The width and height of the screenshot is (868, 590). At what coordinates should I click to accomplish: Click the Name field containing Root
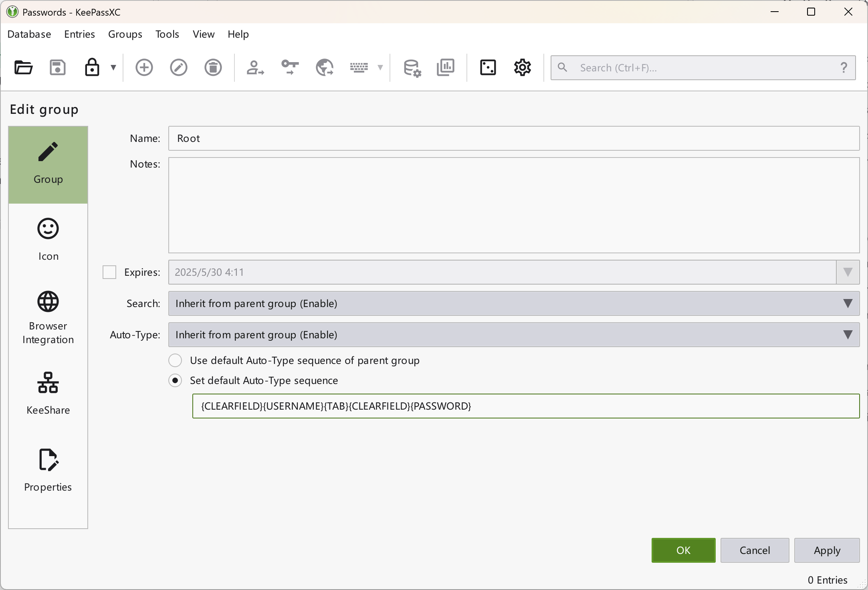(514, 138)
